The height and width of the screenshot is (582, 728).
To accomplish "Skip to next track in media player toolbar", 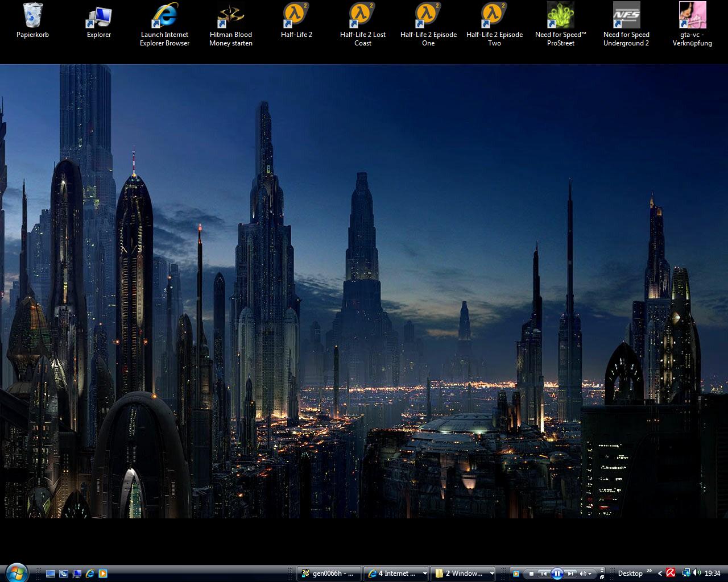I will pos(570,573).
